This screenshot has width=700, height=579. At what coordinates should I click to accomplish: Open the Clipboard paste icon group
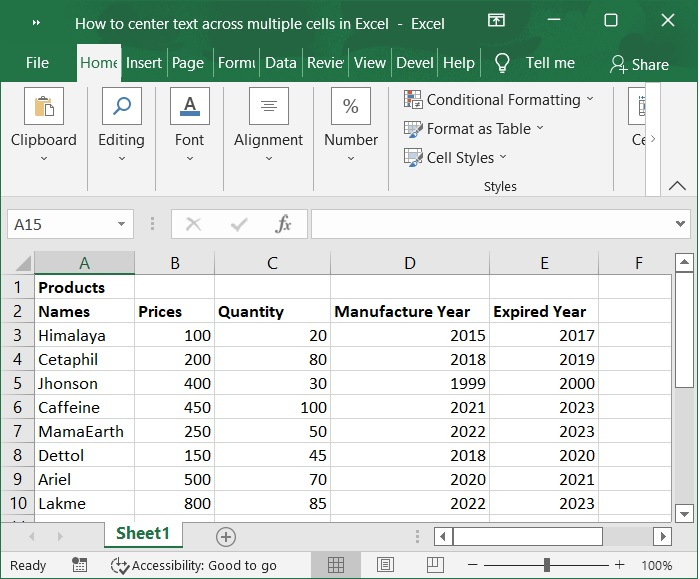click(43, 107)
